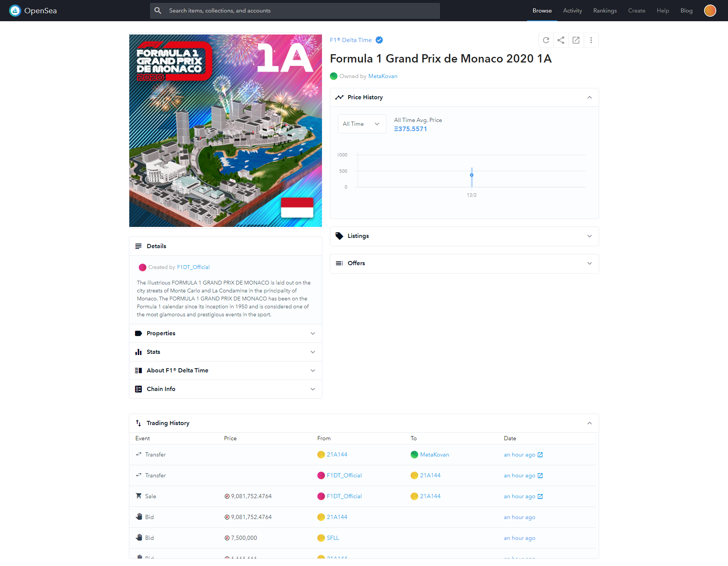Click the 7,500,000 bid price
Screen dimensions: 728x566
click(x=244, y=538)
